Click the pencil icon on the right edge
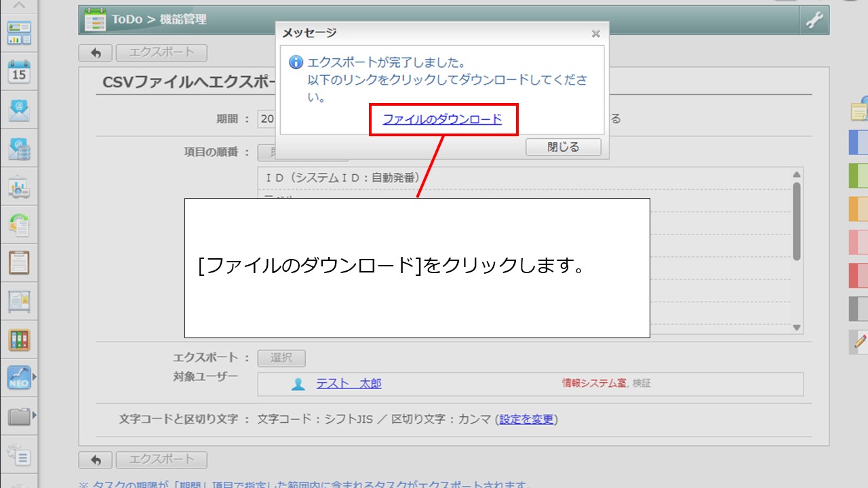The image size is (868, 488). click(859, 342)
